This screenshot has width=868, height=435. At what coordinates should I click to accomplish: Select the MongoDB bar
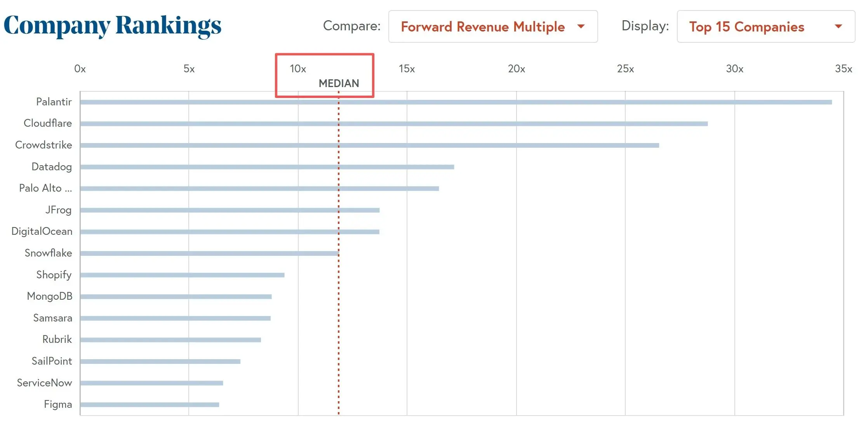[x=176, y=297]
